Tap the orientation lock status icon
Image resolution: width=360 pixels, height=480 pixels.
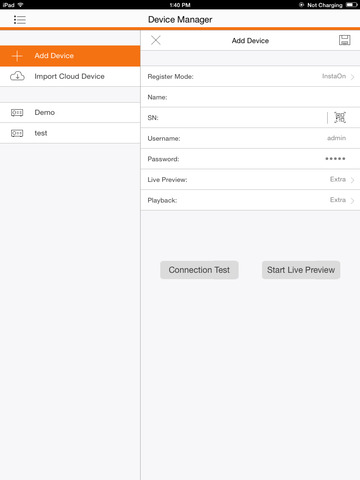pos(301,5)
